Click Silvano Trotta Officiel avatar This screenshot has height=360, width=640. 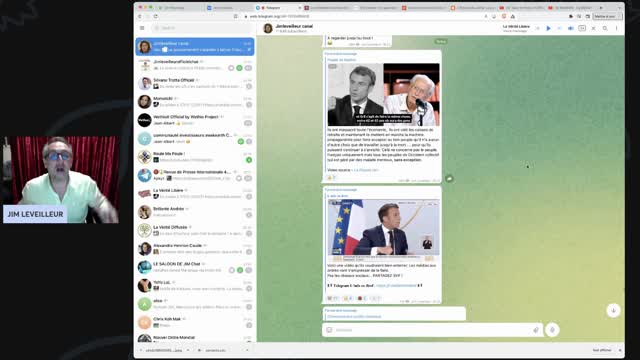144,83
